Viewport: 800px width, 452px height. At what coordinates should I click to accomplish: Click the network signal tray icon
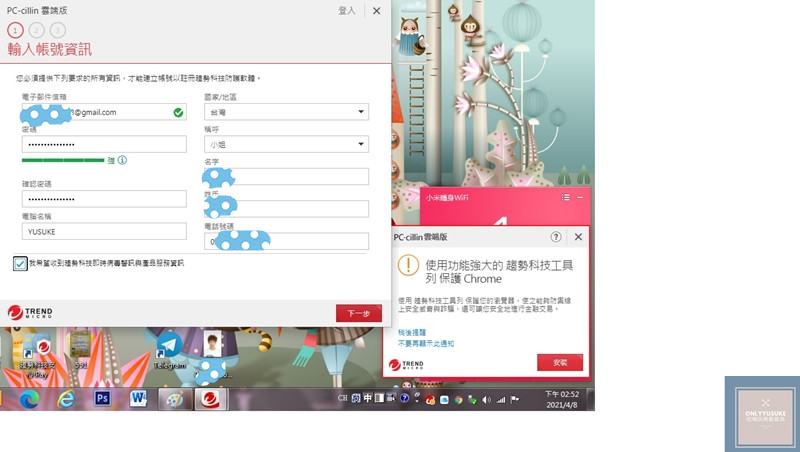501,400
